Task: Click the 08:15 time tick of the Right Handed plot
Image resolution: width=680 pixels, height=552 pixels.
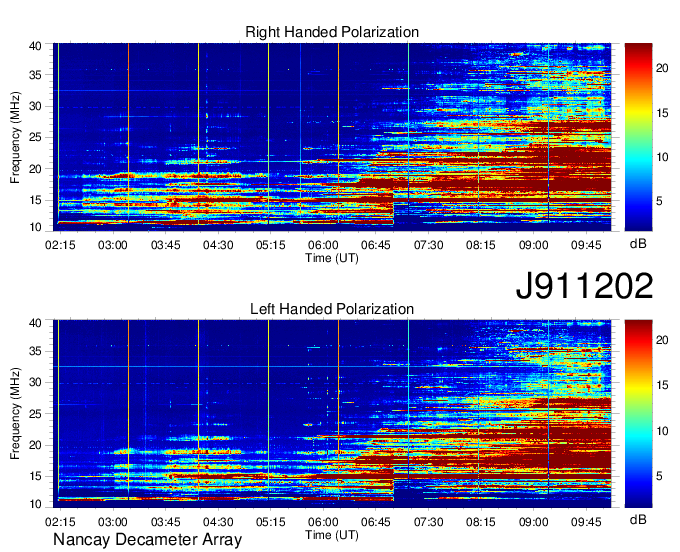Action: [481, 245]
